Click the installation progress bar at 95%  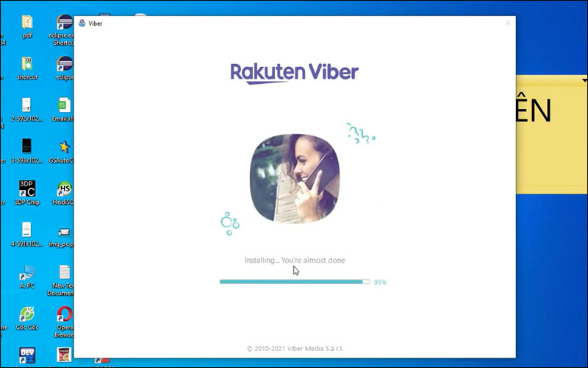pyautogui.click(x=295, y=282)
